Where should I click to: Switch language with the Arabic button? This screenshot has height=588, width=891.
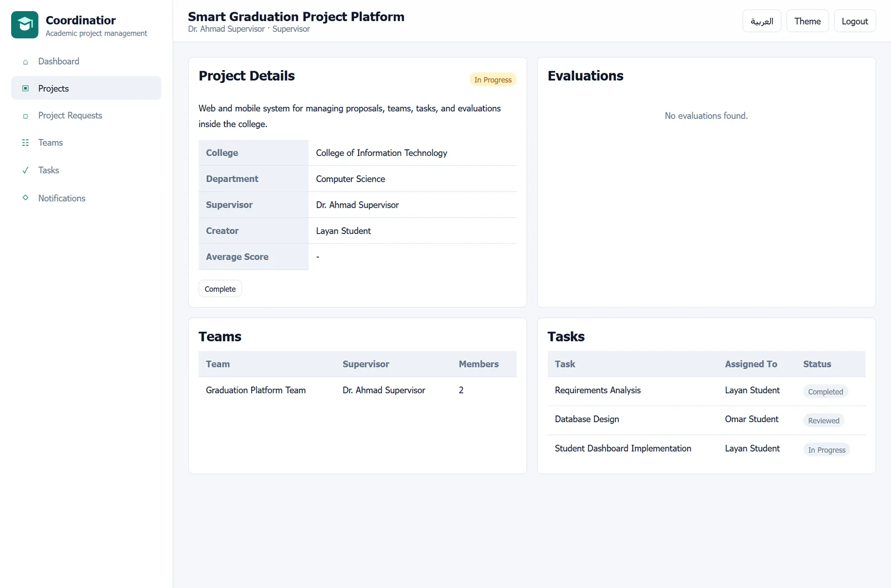pos(762,21)
